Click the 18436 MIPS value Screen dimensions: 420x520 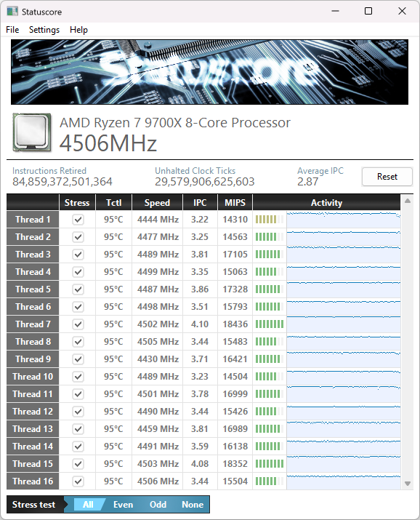235,324
